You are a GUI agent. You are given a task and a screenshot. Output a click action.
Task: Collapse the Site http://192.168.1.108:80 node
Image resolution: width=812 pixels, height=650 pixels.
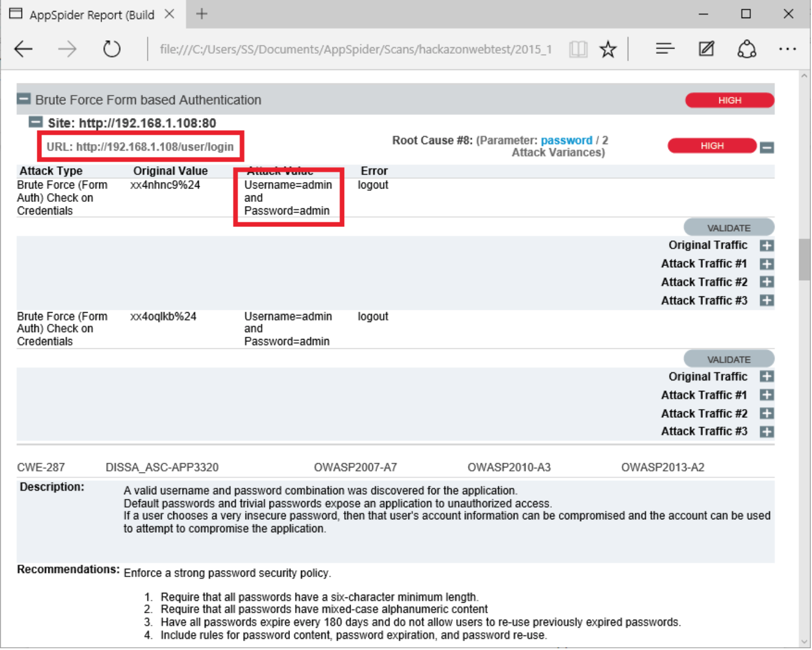[x=36, y=122]
